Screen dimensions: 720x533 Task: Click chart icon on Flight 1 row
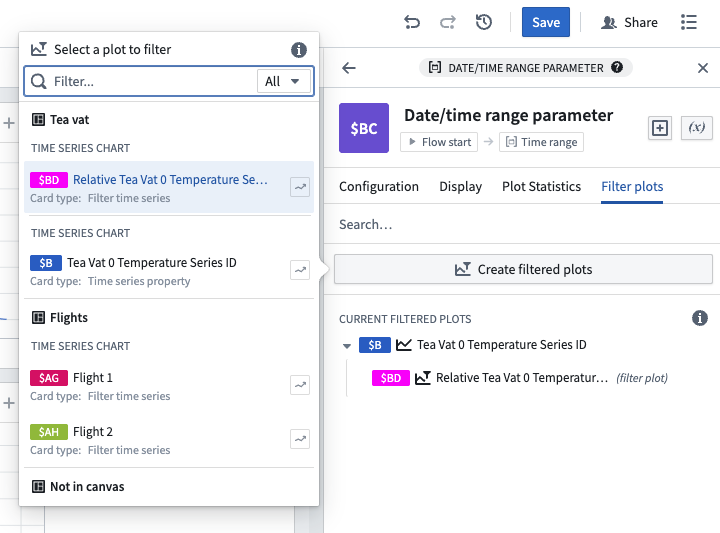click(x=299, y=385)
